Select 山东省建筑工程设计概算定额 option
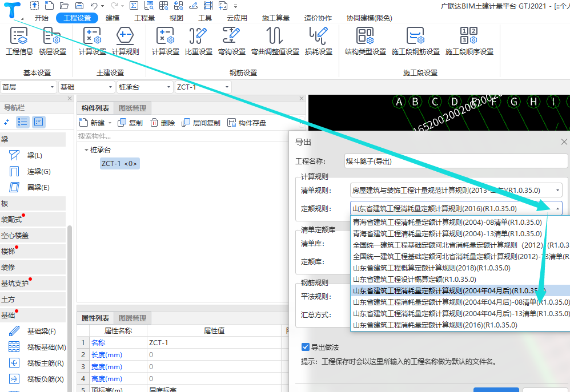Screen dimensions: 570x392 pos(460,280)
